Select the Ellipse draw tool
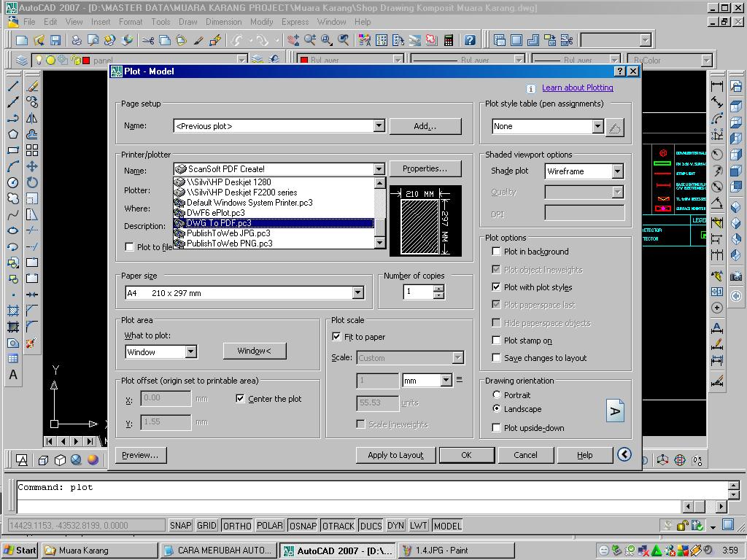This screenshot has width=747, height=560. click(13, 231)
